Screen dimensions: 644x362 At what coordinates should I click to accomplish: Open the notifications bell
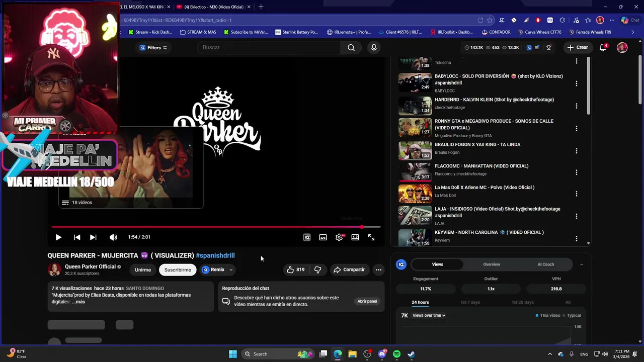click(x=603, y=47)
